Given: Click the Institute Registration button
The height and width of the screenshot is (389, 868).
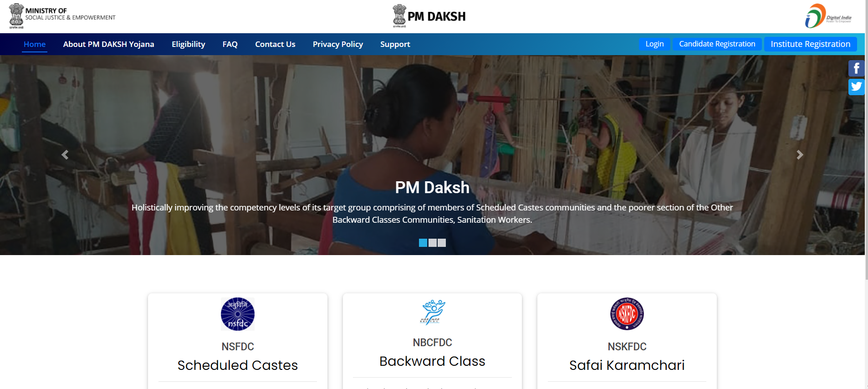Looking at the screenshot, I should click(811, 44).
